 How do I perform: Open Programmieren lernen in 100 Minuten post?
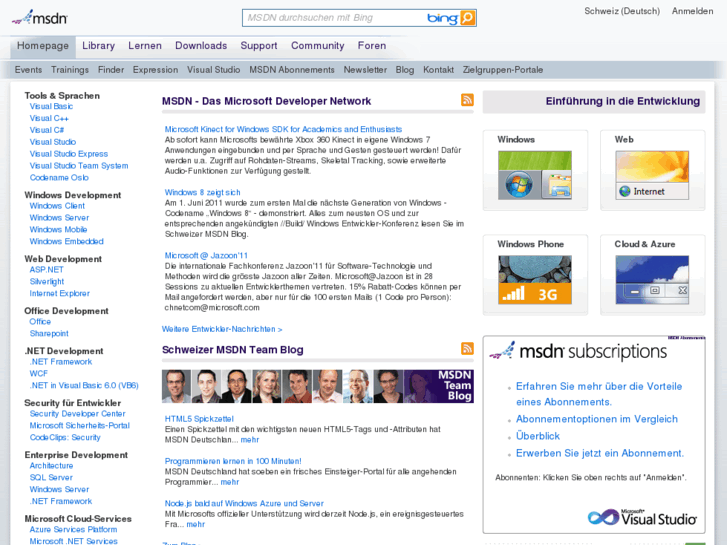233,462
